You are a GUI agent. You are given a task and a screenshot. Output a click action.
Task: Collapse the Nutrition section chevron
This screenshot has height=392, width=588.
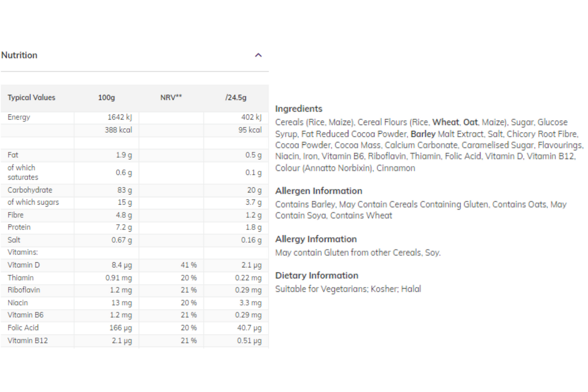point(258,55)
